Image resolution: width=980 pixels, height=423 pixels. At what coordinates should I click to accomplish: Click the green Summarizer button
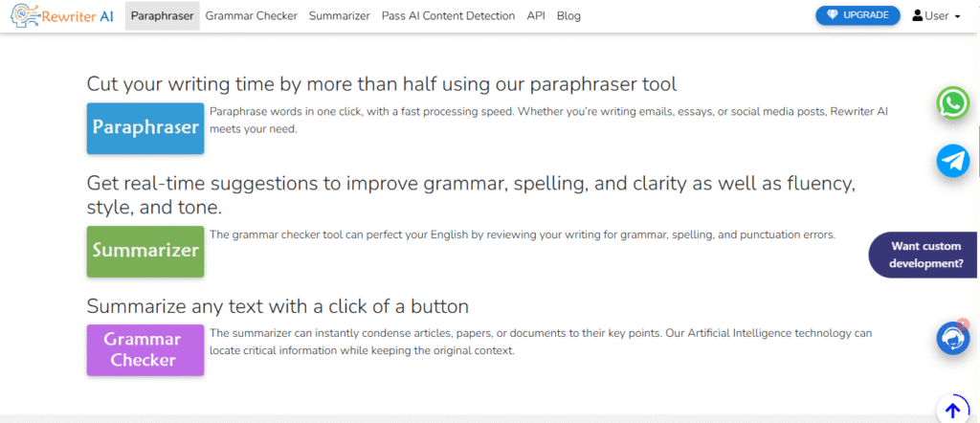pyautogui.click(x=145, y=251)
